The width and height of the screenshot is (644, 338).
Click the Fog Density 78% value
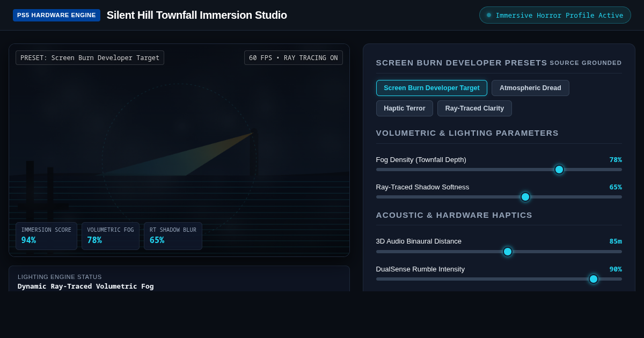(x=616, y=160)
